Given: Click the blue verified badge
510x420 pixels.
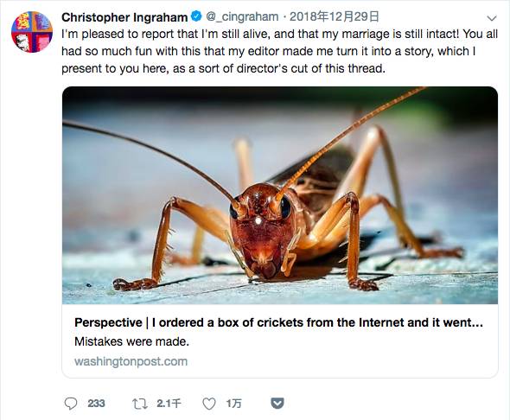Looking at the screenshot, I should click(196, 16).
